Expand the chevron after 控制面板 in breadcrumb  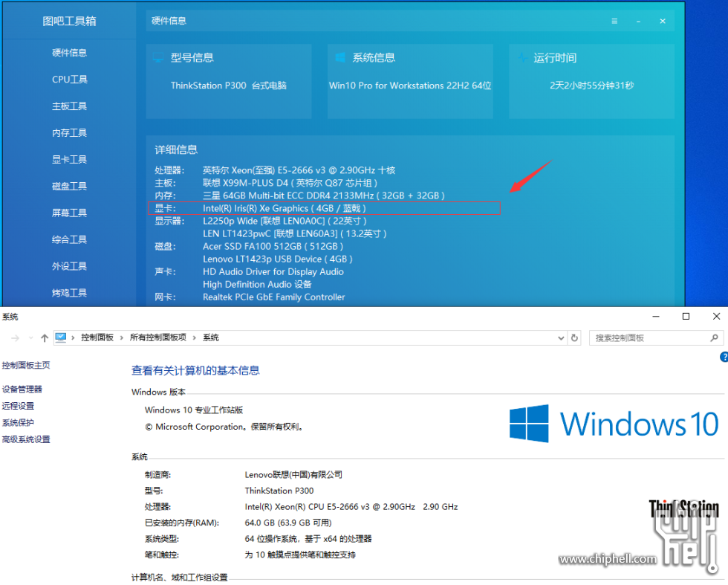coord(122,337)
